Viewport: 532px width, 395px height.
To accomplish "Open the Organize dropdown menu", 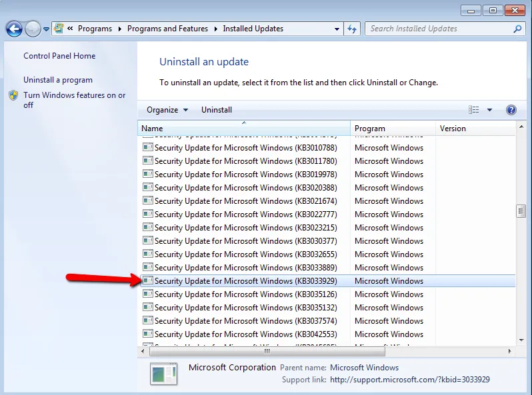I will tap(167, 110).
